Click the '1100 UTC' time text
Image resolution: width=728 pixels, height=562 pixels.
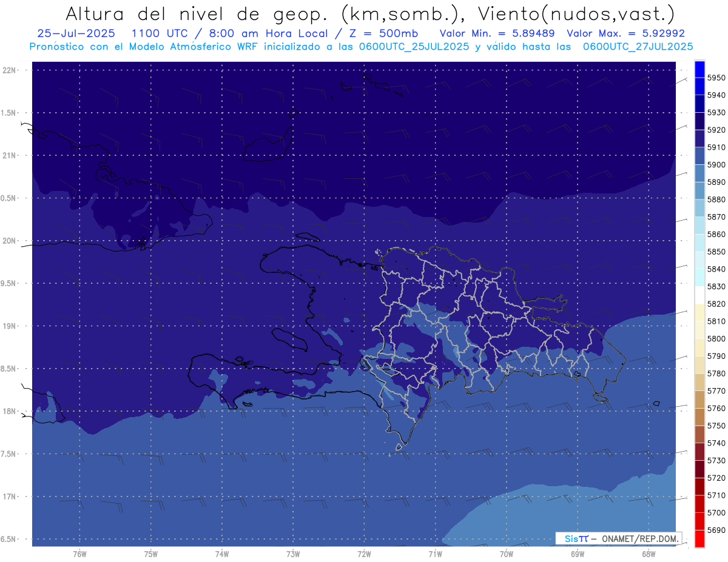160,33
